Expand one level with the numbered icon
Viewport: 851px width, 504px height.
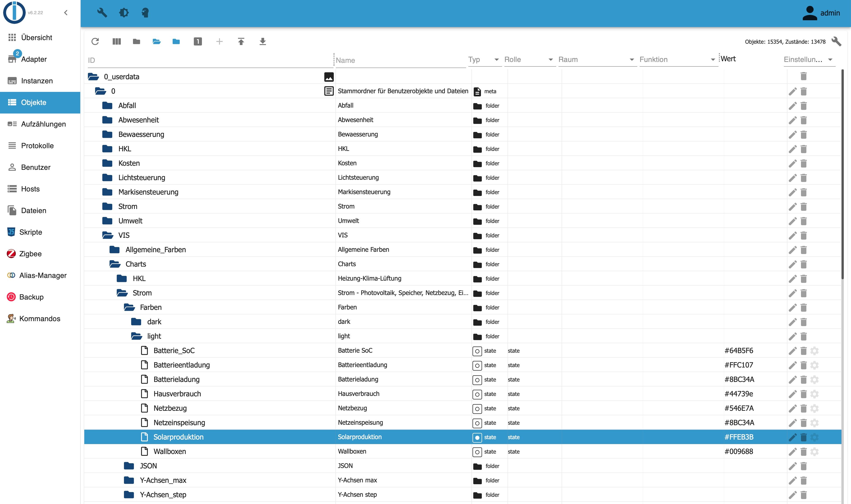[198, 41]
